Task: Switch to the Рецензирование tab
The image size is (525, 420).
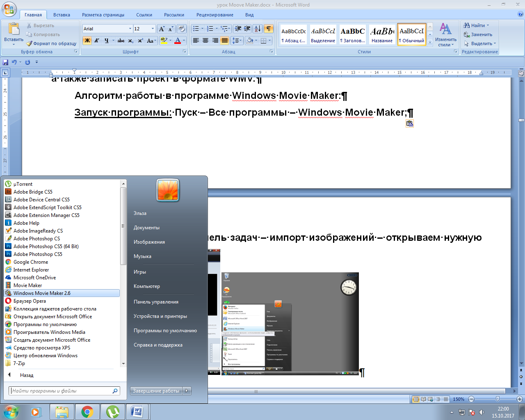Action: [x=215, y=15]
